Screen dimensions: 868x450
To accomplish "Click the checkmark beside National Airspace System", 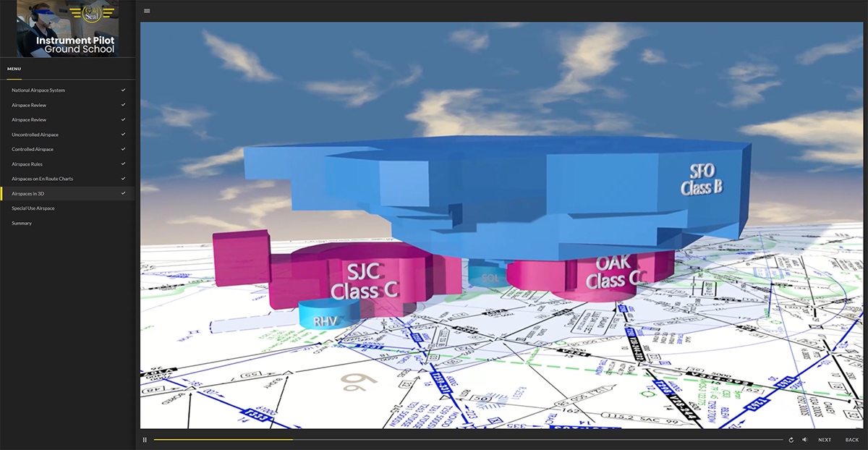I will point(124,90).
